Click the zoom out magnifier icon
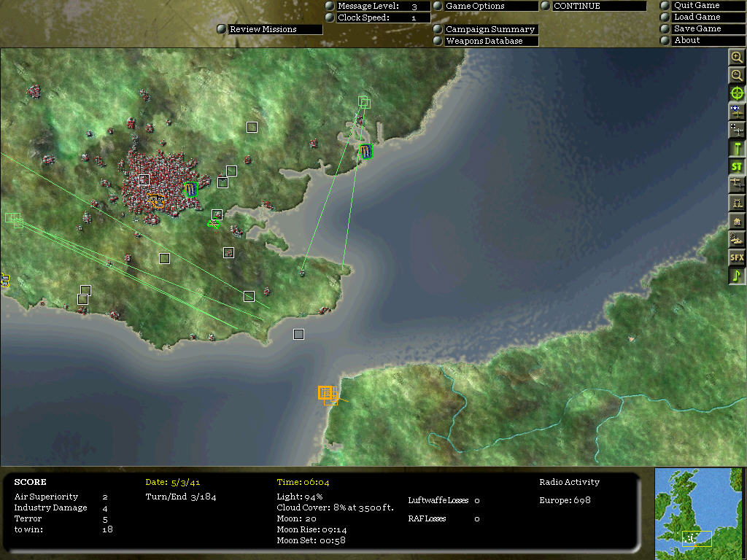The image size is (747, 560). coord(737,75)
